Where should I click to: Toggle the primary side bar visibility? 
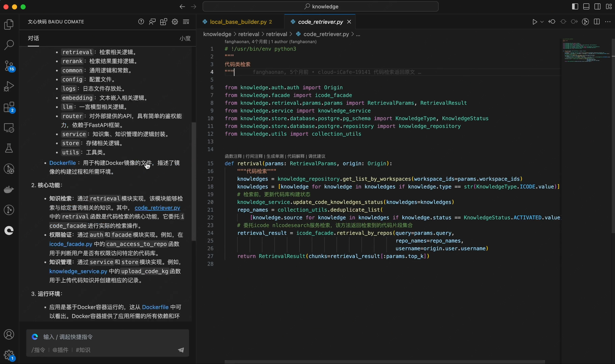coord(575,7)
